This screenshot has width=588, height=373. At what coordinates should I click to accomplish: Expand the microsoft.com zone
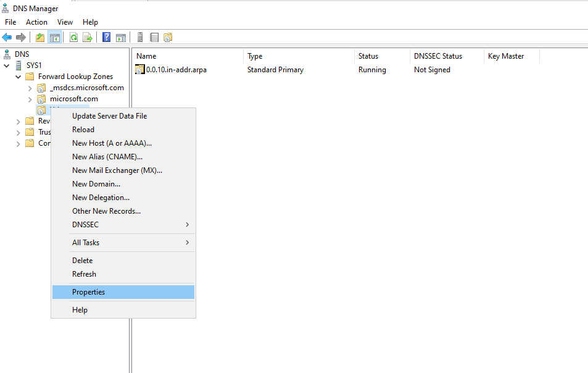pyautogui.click(x=30, y=99)
